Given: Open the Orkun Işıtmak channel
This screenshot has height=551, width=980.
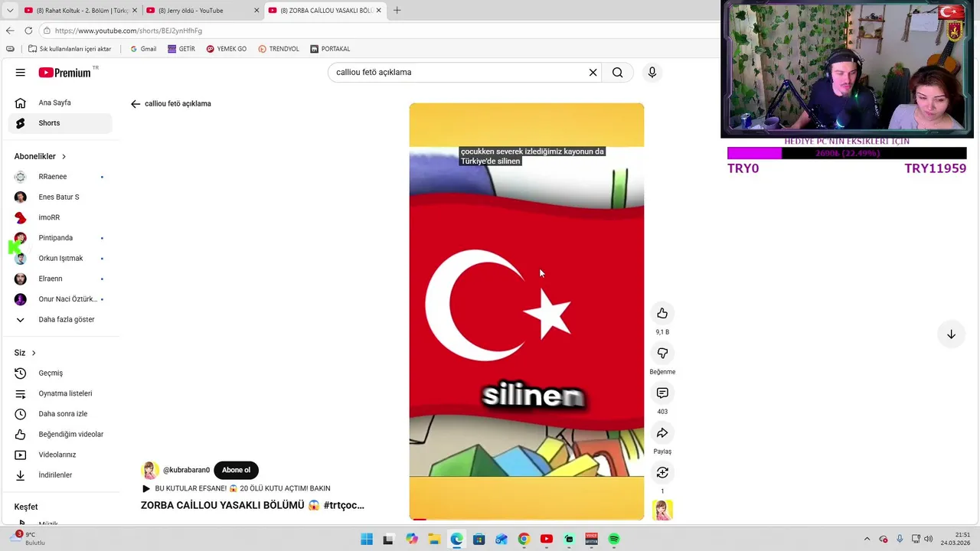Looking at the screenshot, I should click(60, 259).
